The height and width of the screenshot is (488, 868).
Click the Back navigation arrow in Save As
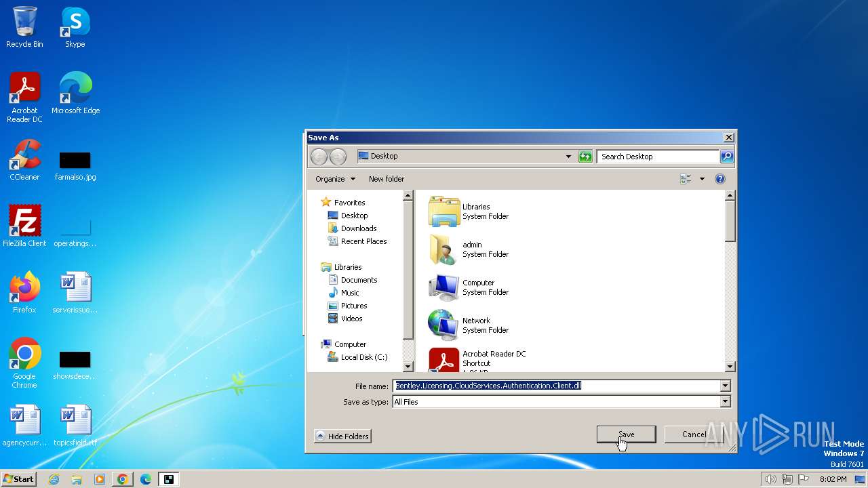319,157
